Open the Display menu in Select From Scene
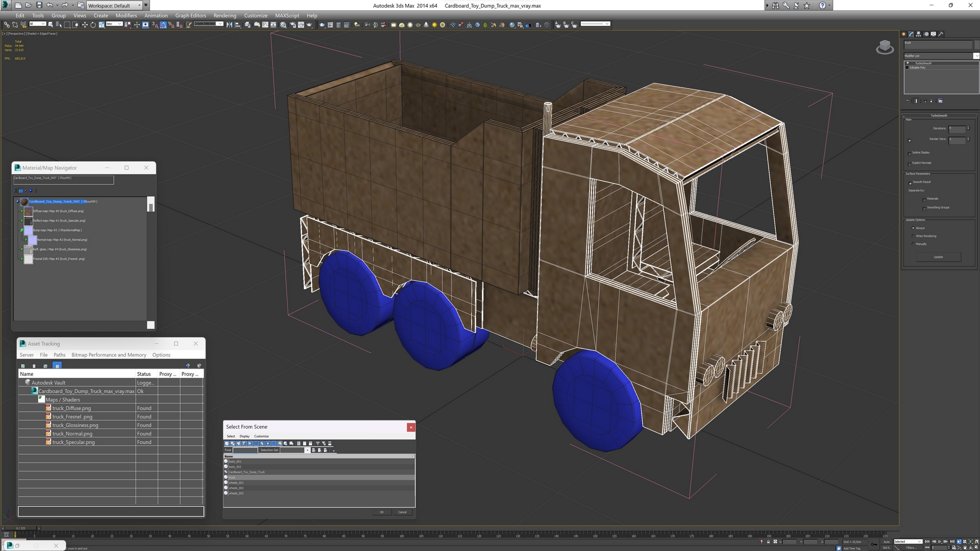 244,437
